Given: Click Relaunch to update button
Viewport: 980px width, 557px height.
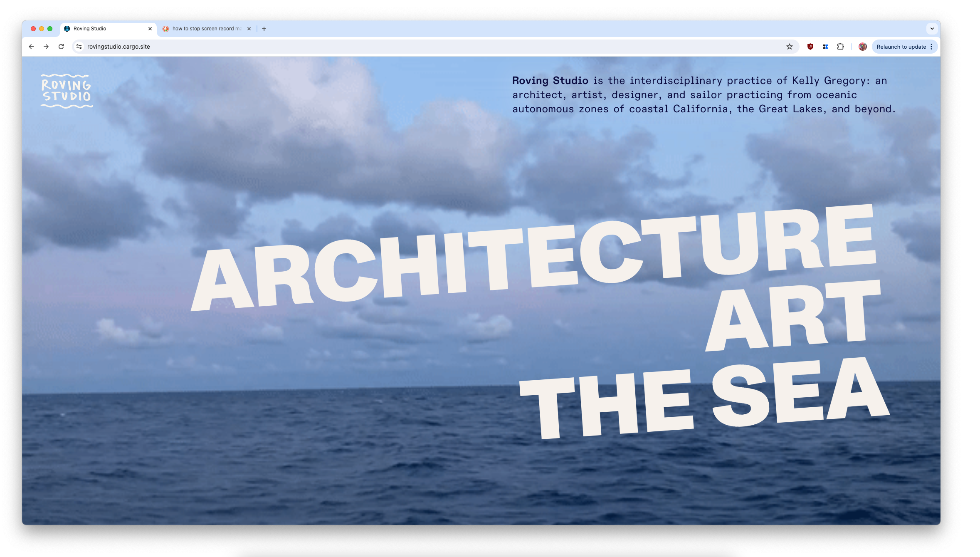Looking at the screenshot, I should [x=901, y=47].
